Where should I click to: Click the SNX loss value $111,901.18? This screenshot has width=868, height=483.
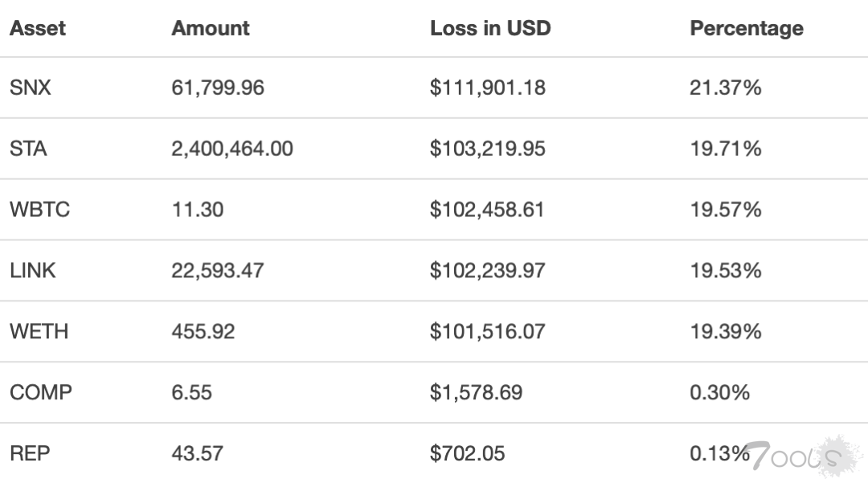point(488,88)
